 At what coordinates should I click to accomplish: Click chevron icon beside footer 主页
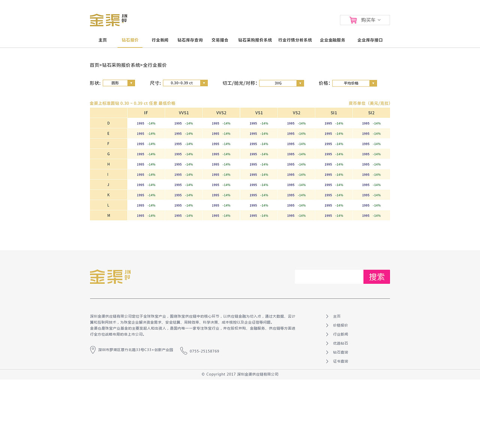pyautogui.click(x=327, y=316)
